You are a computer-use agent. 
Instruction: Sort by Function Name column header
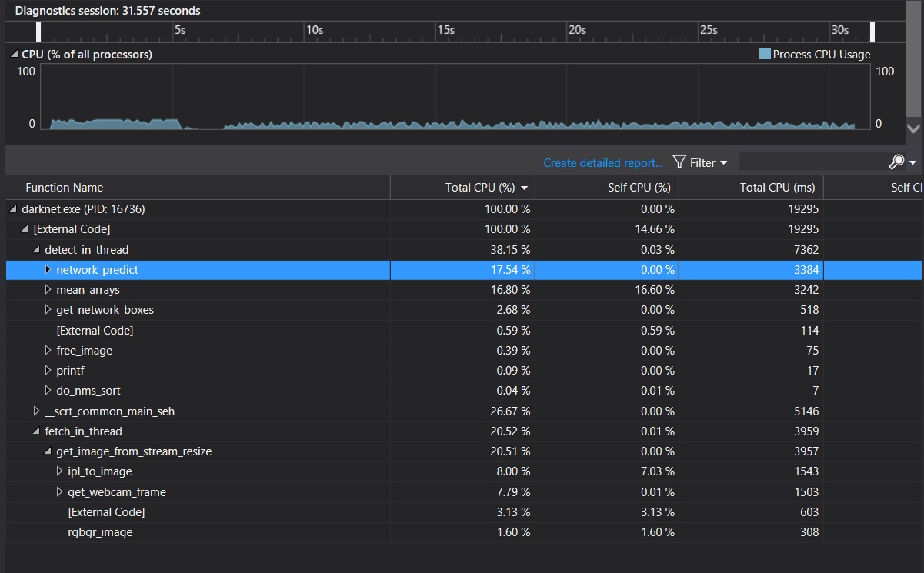pos(198,188)
